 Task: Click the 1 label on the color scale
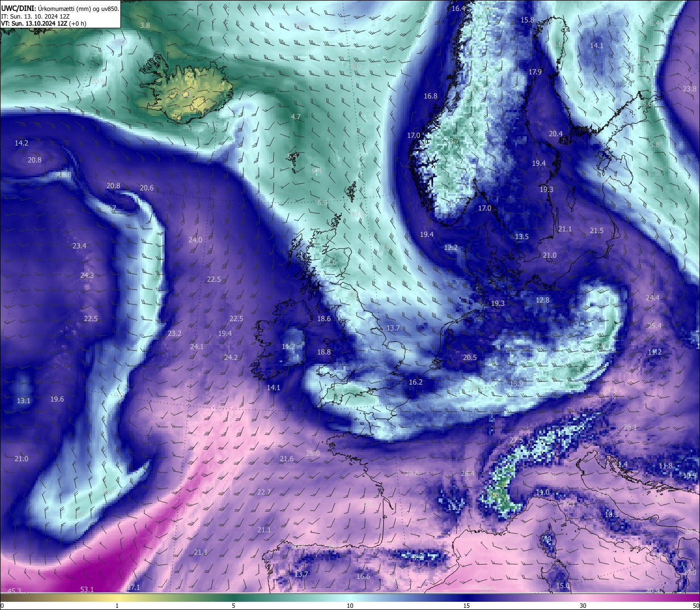pos(117,606)
